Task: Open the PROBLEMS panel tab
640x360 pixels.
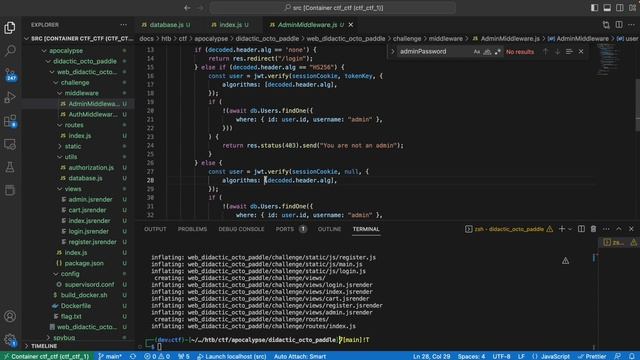Action: 192,229
